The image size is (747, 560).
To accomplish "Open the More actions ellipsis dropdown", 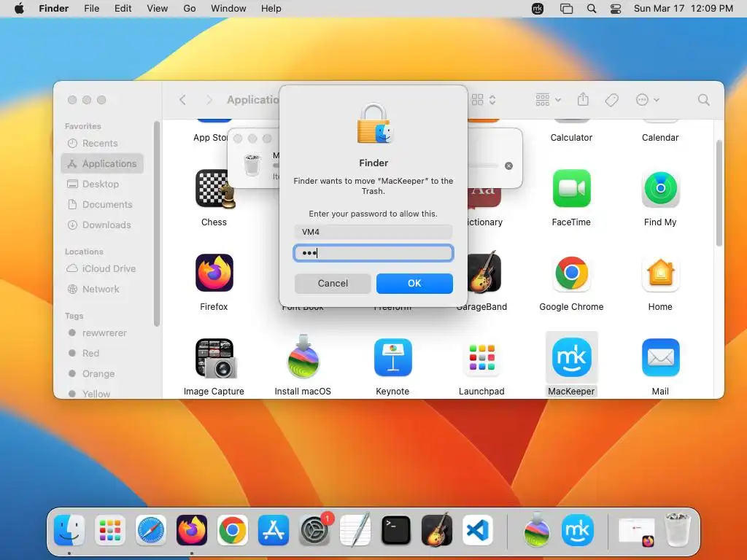I will pyautogui.click(x=647, y=99).
